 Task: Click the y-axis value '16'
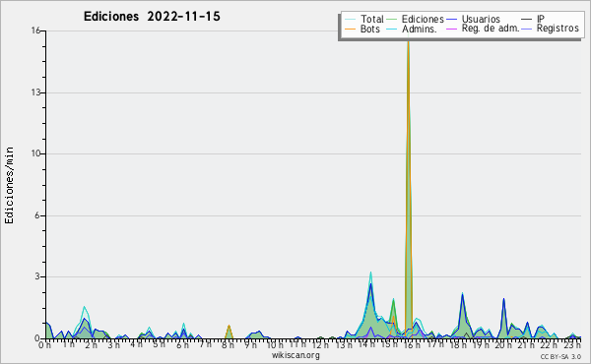35,30
